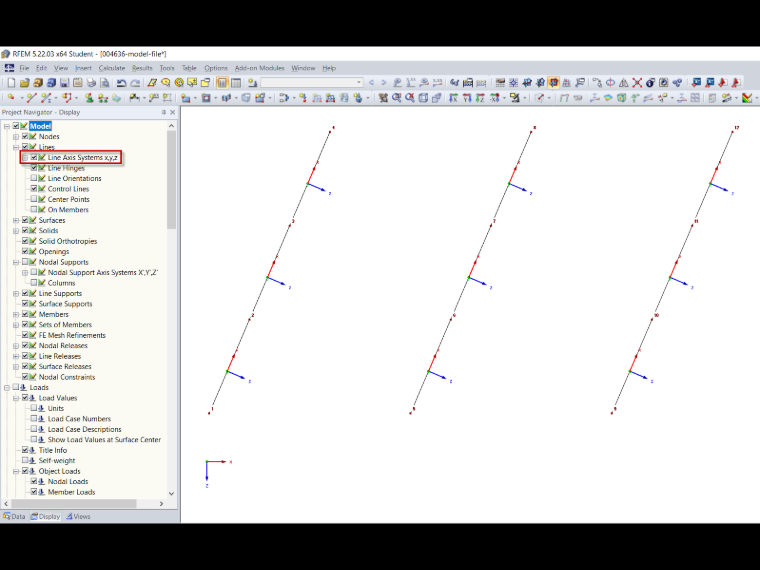Click the results color scale icon

[x=747, y=98]
